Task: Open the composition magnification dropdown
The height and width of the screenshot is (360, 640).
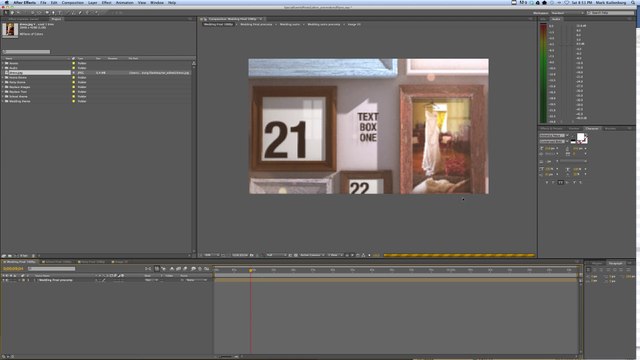Action: [x=210, y=255]
